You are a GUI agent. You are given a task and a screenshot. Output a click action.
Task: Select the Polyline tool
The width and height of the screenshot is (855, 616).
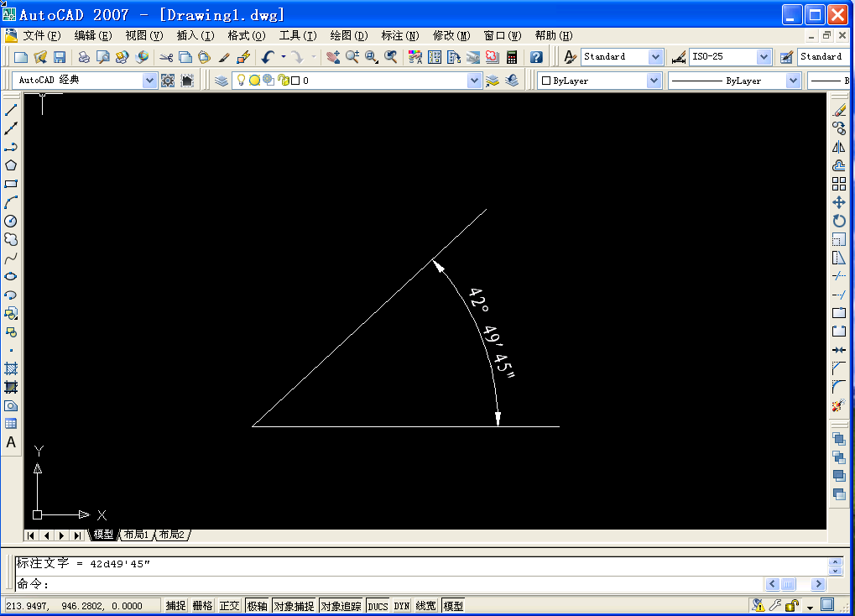[x=11, y=147]
